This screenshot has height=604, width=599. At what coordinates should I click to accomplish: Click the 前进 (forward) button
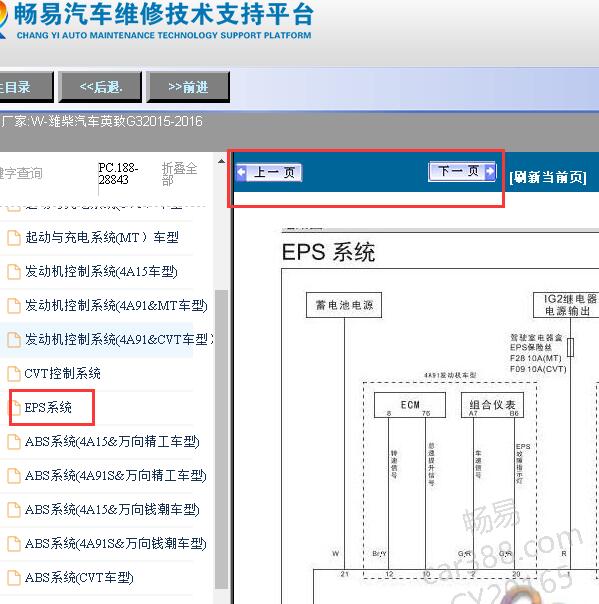[x=188, y=87]
